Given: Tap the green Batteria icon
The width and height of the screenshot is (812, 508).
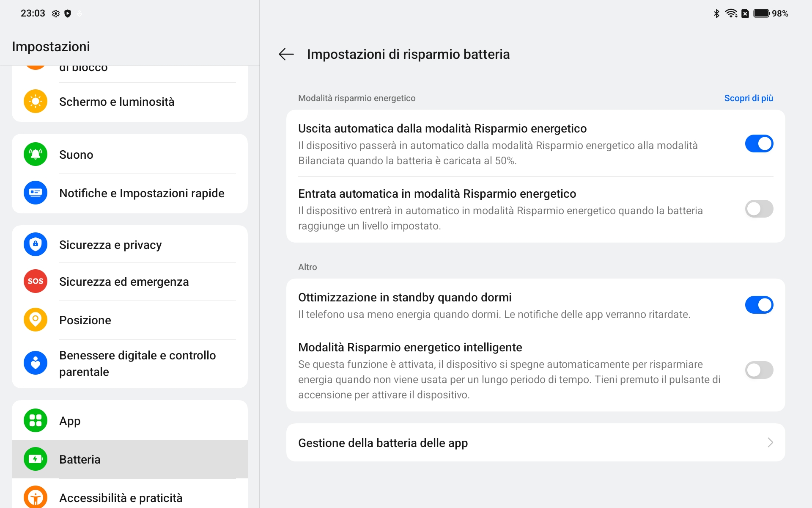Looking at the screenshot, I should (x=36, y=459).
